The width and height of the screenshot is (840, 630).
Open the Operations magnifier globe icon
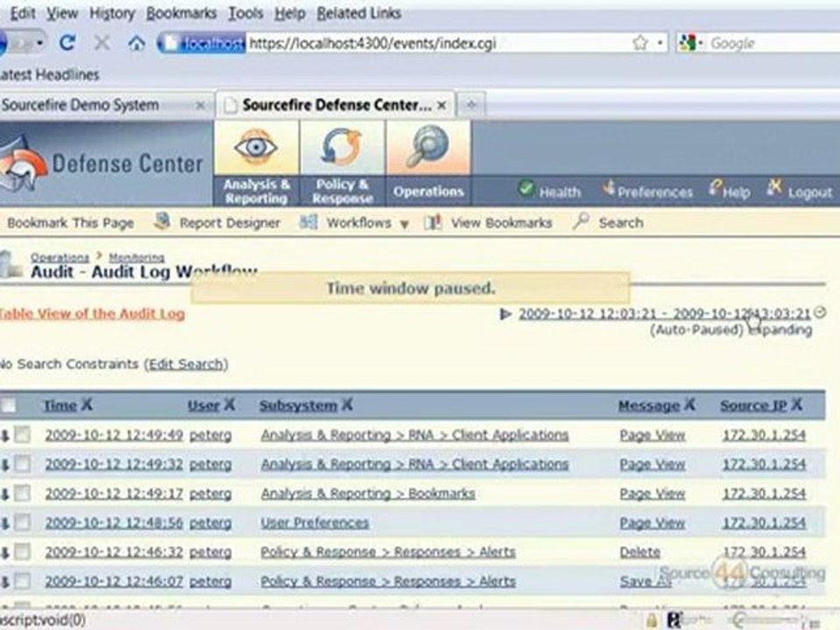tap(428, 147)
